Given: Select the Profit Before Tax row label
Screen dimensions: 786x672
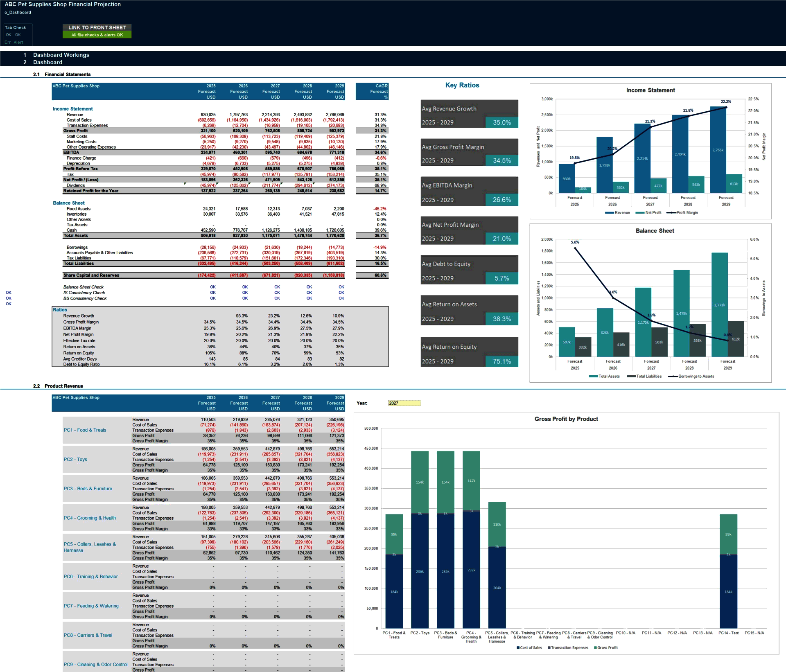Looking at the screenshot, I should [x=80, y=169].
